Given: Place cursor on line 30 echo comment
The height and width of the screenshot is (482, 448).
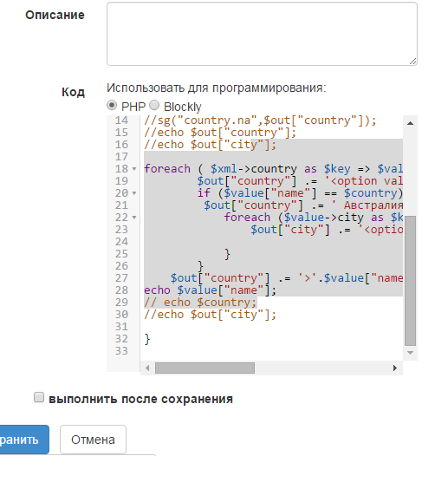Looking at the screenshot, I should pos(210,315).
